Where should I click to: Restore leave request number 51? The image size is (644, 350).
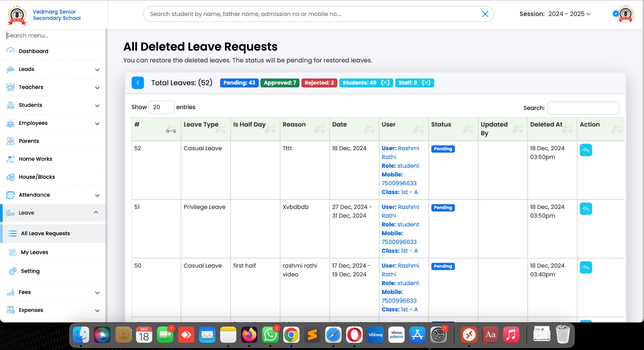tap(586, 209)
